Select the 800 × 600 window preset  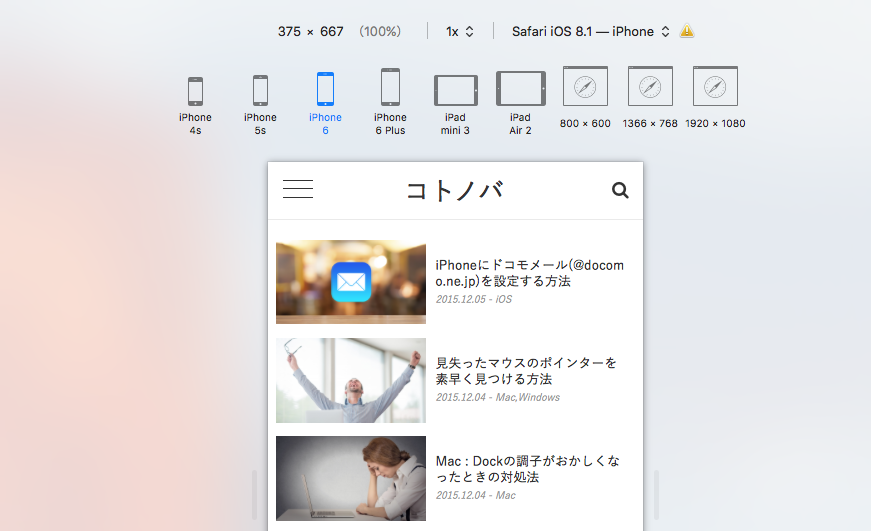(x=585, y=86)
